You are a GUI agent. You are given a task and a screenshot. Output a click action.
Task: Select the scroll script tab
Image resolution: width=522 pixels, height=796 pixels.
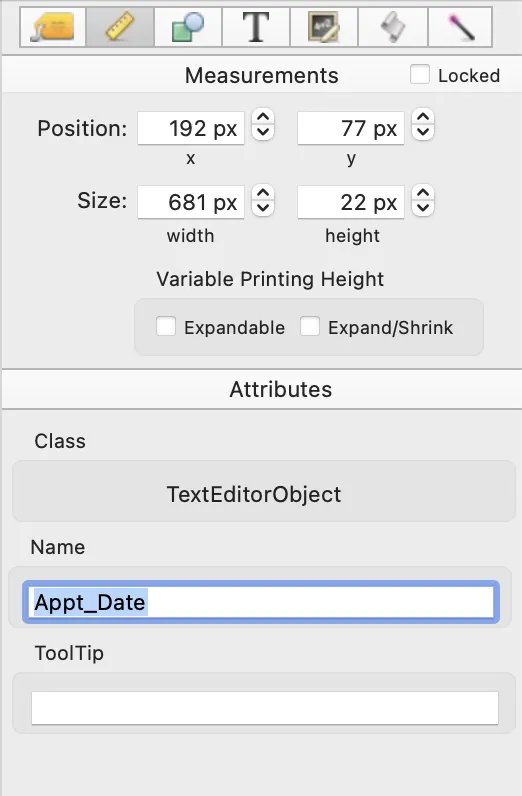pyautogui.click(x=393, y=27)
